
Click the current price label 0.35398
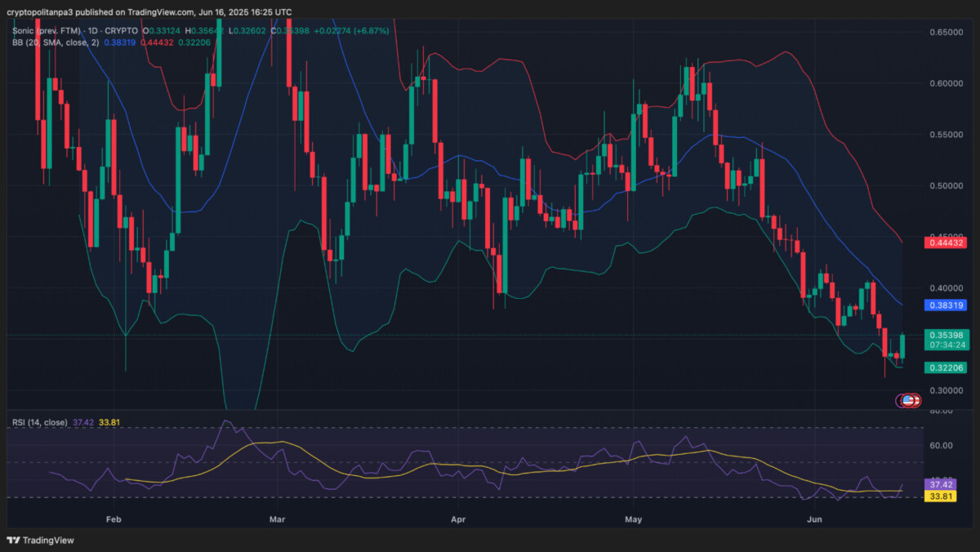946,335
